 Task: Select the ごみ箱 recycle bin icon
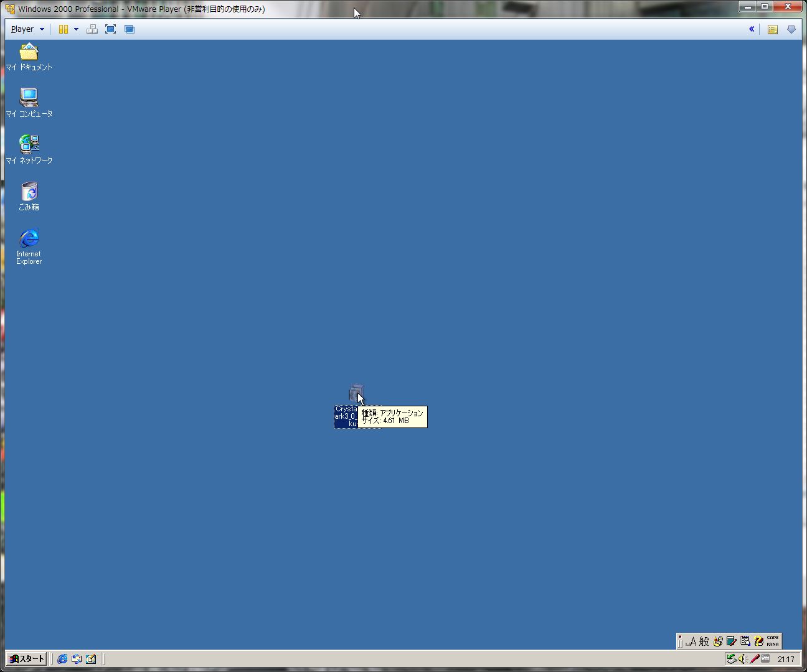[x=29, y=197]
